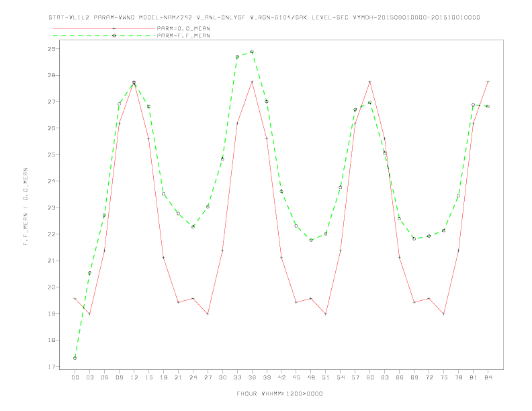Click x-axis tick label 69
This screenshot has height=411, width=532.
pos(414,377)
